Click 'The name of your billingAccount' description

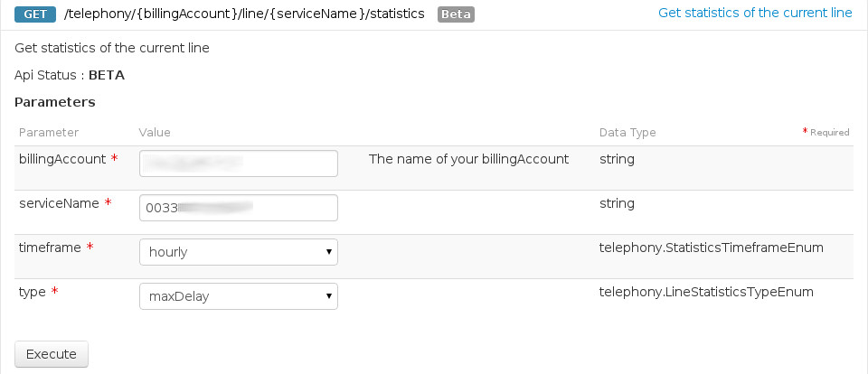coord(468,159)
